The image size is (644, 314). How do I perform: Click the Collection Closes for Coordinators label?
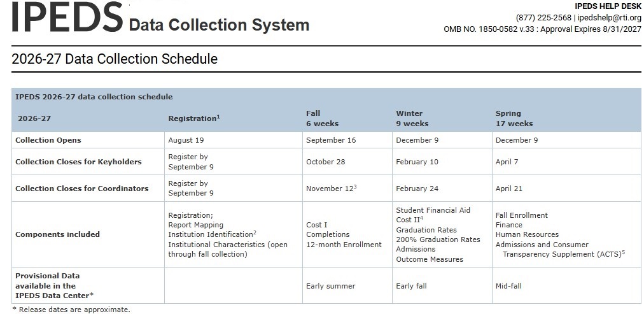click(81, 189)
